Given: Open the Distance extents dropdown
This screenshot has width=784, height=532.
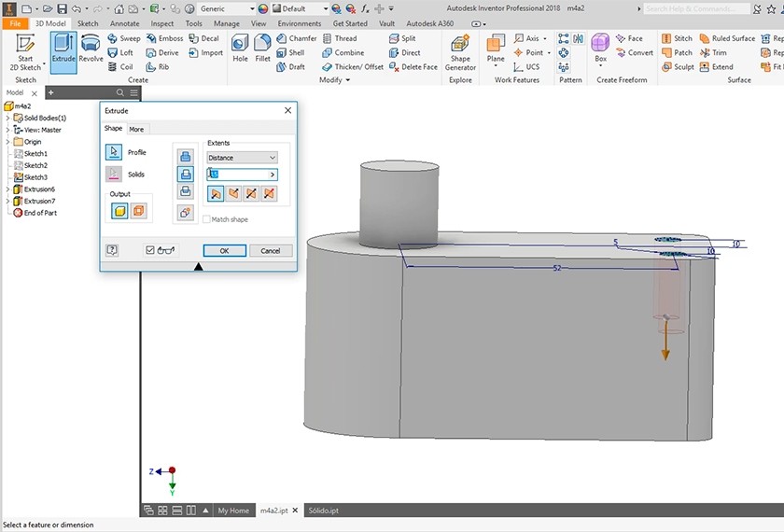Looking at the screenshot, I should coord(242,158).
